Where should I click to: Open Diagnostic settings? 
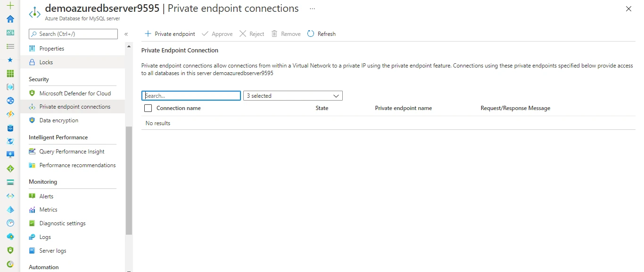(x=62, y=223)
